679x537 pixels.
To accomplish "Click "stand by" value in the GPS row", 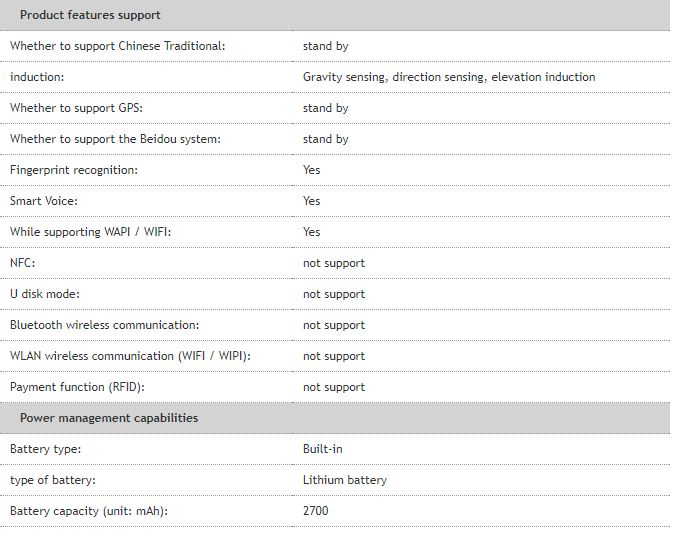I will (326, 108).
